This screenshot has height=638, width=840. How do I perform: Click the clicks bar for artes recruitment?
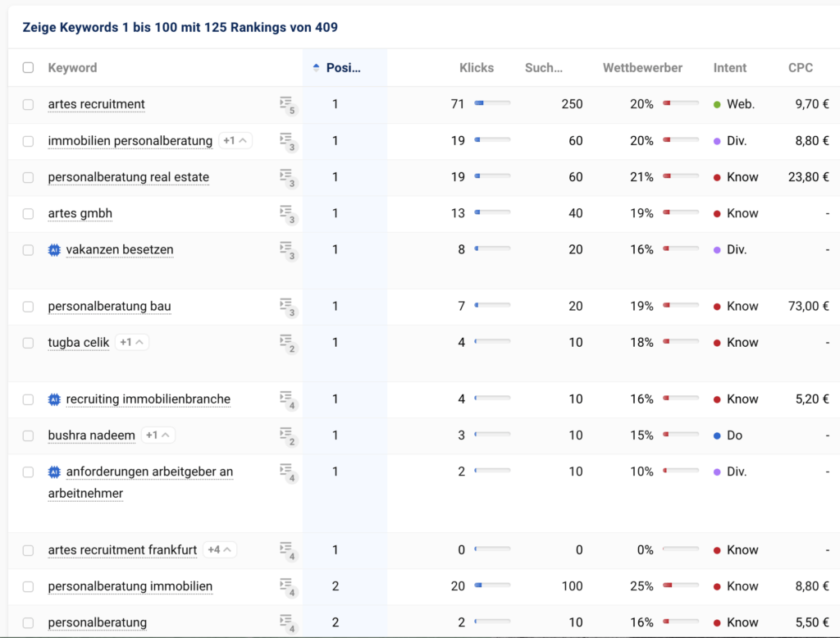[x=492, y=103]
